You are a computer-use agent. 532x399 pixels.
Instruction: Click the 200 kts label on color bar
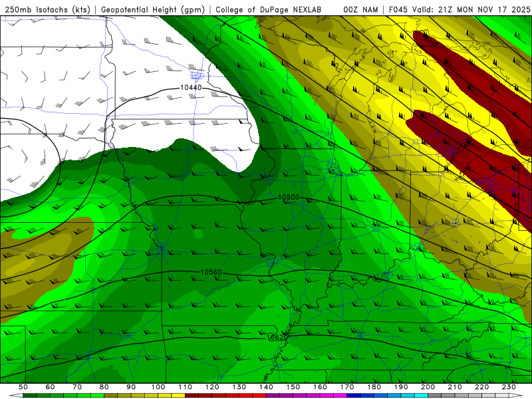(428, 387)
